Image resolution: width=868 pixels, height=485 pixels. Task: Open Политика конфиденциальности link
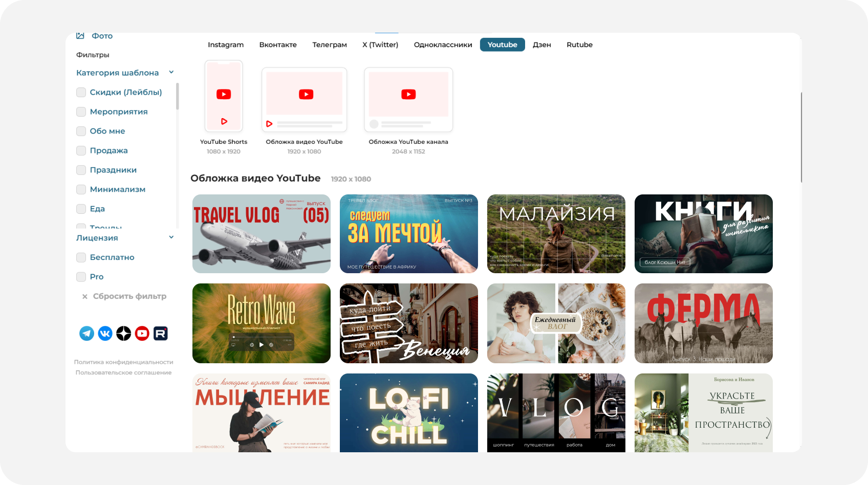pyautogui.click(x=124, y=362)
